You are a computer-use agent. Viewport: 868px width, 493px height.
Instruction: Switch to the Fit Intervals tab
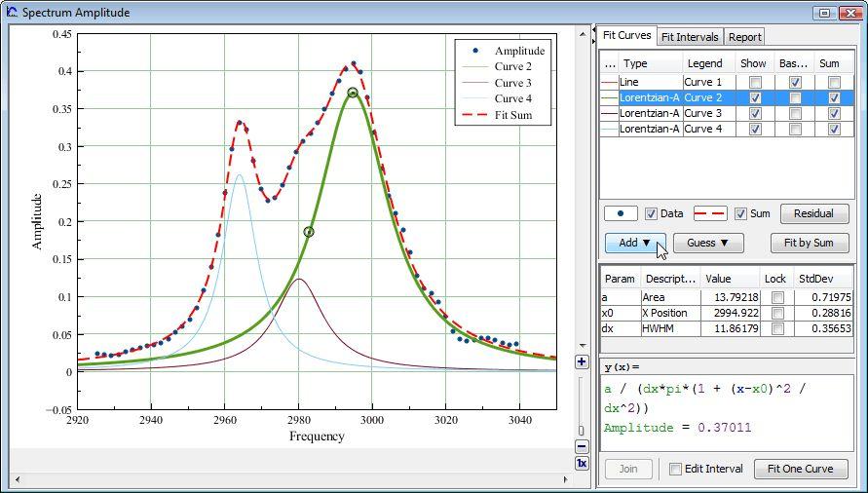coord(690,37)
